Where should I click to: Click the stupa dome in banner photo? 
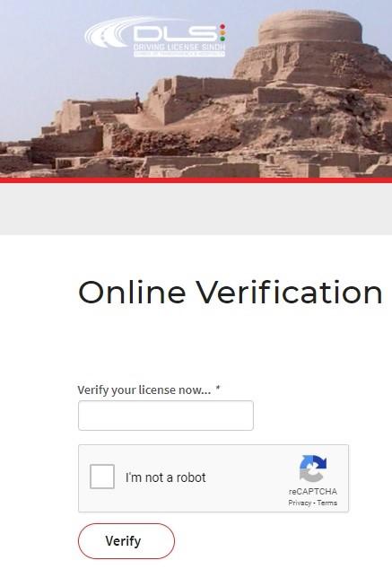coord(310,27)
